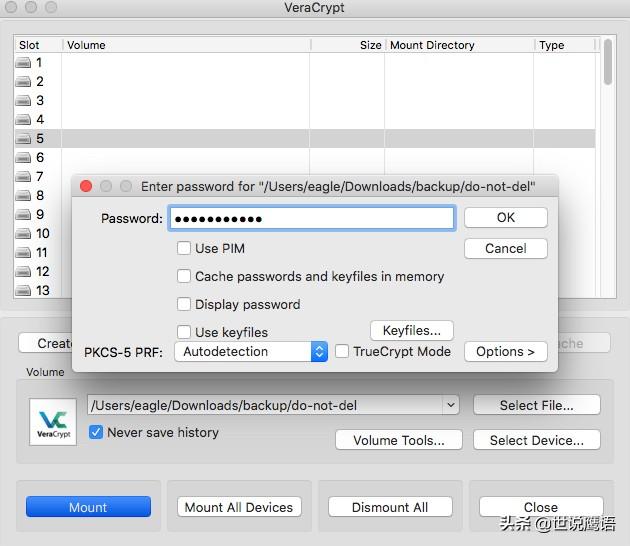Click the Mount Directory column header

coord(432,45)
